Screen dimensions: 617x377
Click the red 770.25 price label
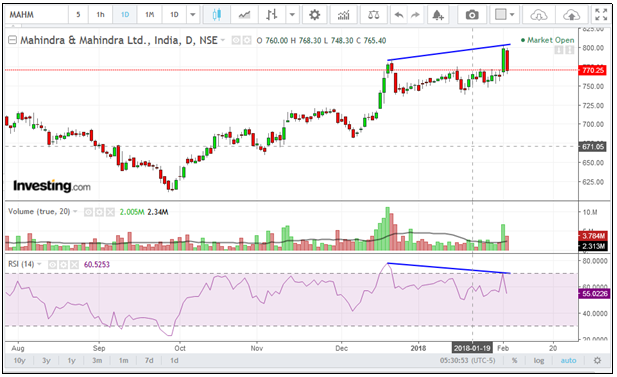tap(593, 70)
